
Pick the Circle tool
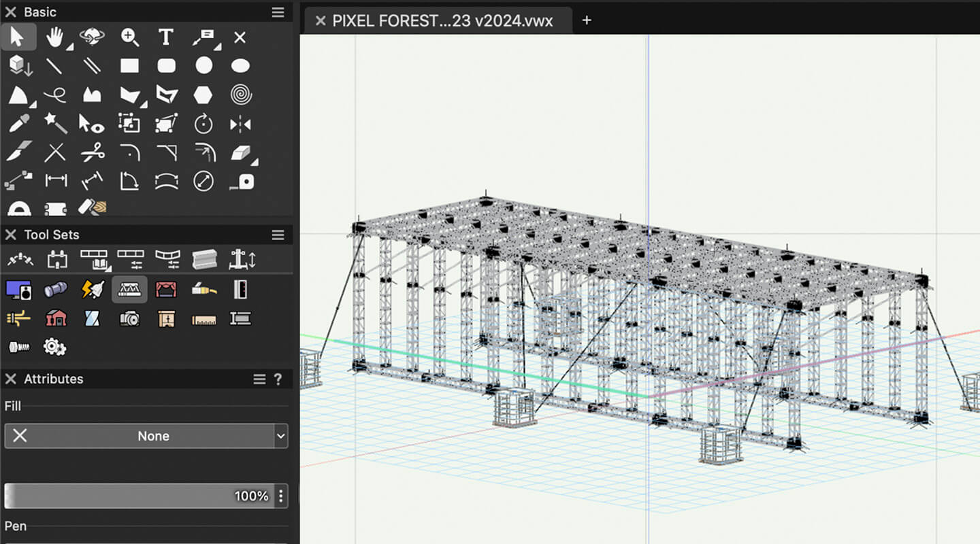coord(203,66)
